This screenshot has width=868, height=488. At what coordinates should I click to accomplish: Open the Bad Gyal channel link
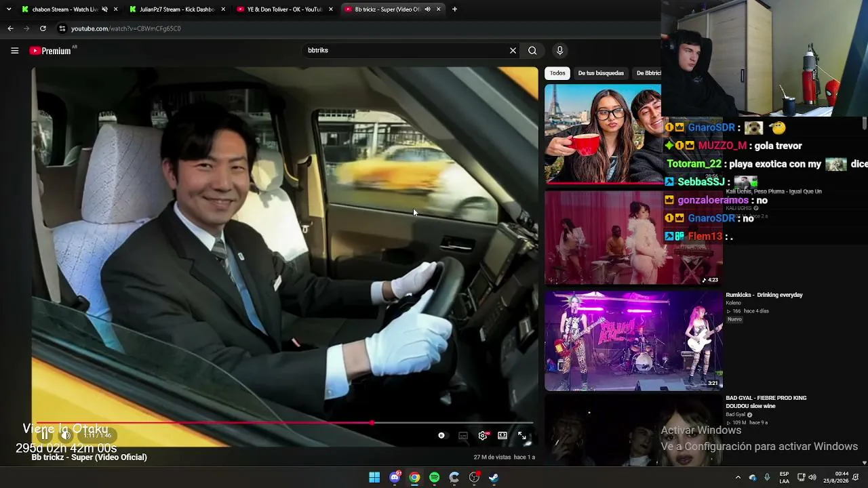pos(736,415)
